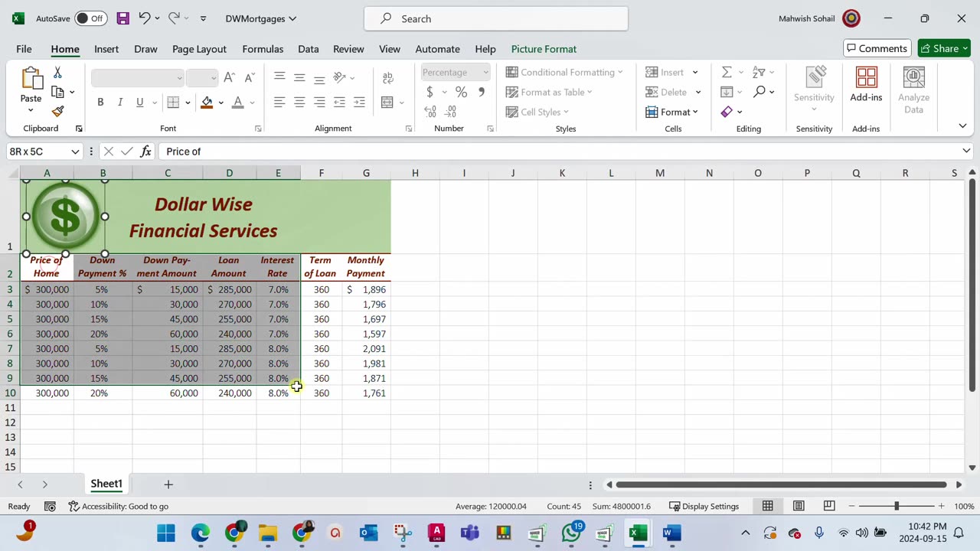
Task: Click the Clear eraser icon
Action: (x=727, y=112)
